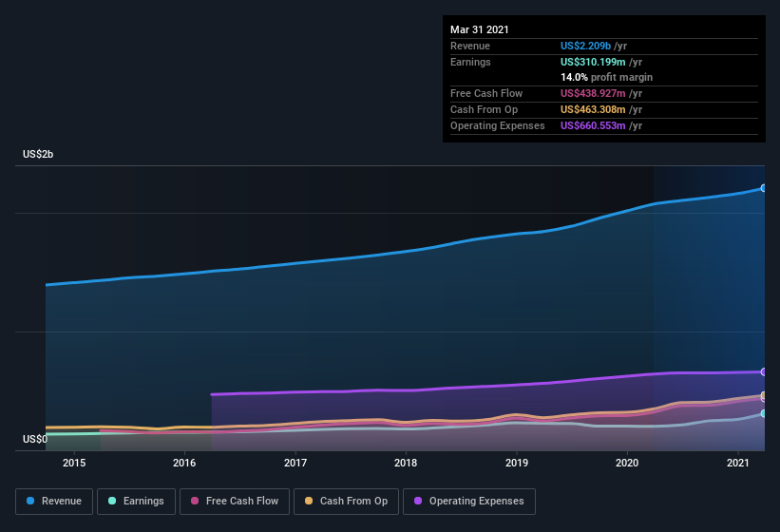Image resolution: width=780 pixels, height=532 pixels.
Task: Click the 2020 x-axis label
Action: click(x=627, y=463)
